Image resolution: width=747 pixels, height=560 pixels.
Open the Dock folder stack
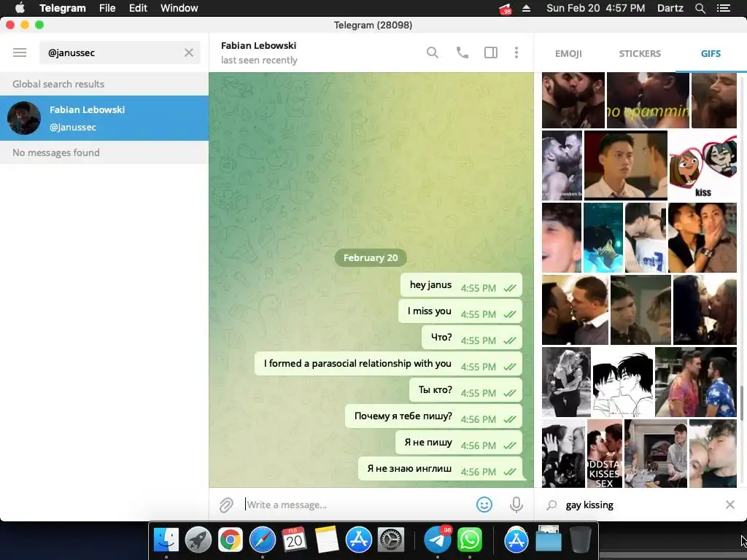point(549,540)
